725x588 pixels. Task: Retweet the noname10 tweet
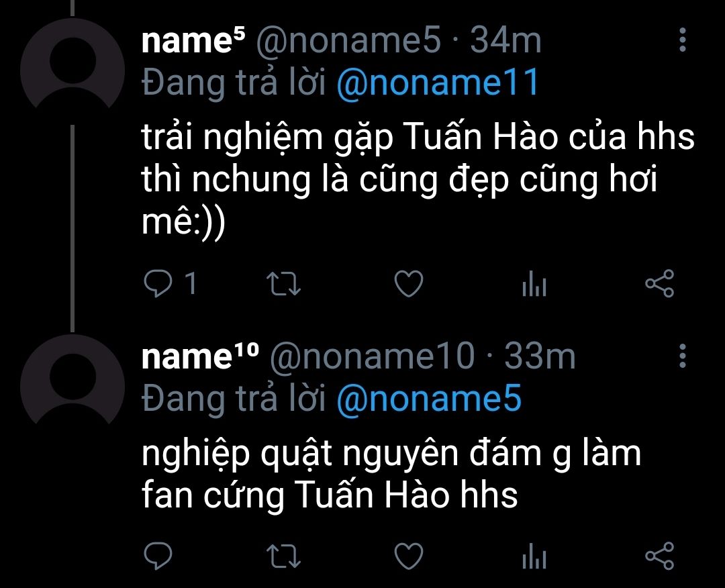point(284,555)
